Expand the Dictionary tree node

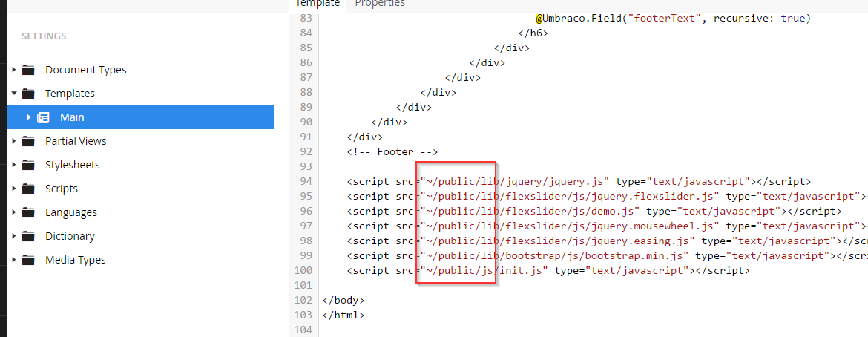coord(14,237)
